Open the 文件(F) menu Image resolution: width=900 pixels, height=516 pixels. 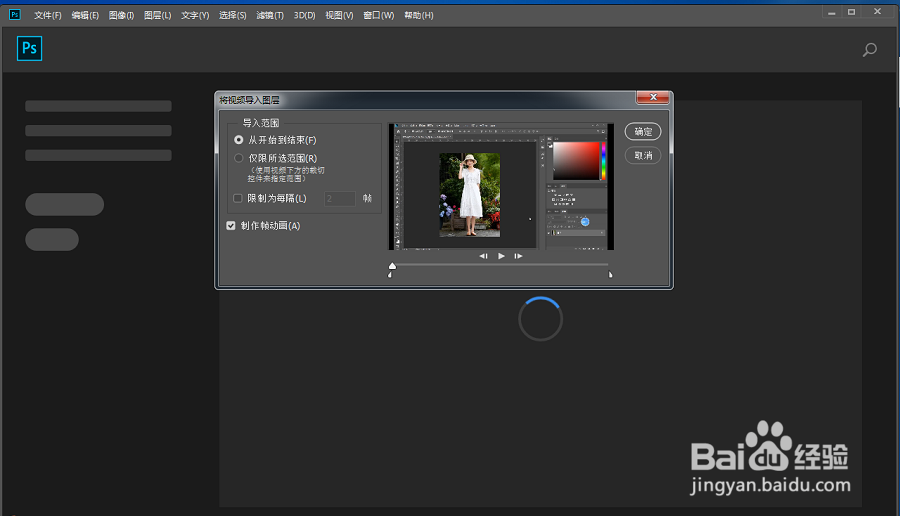48,15
